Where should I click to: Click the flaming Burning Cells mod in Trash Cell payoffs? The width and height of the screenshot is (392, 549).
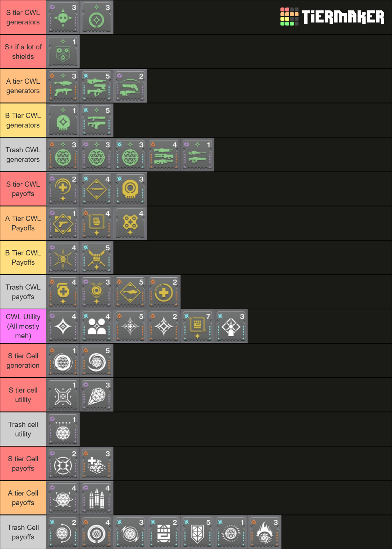[x=265, y=532]
